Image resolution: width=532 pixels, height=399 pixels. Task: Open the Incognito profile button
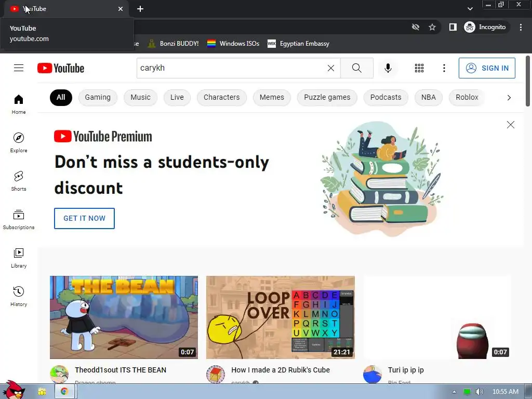pos(485,27)
